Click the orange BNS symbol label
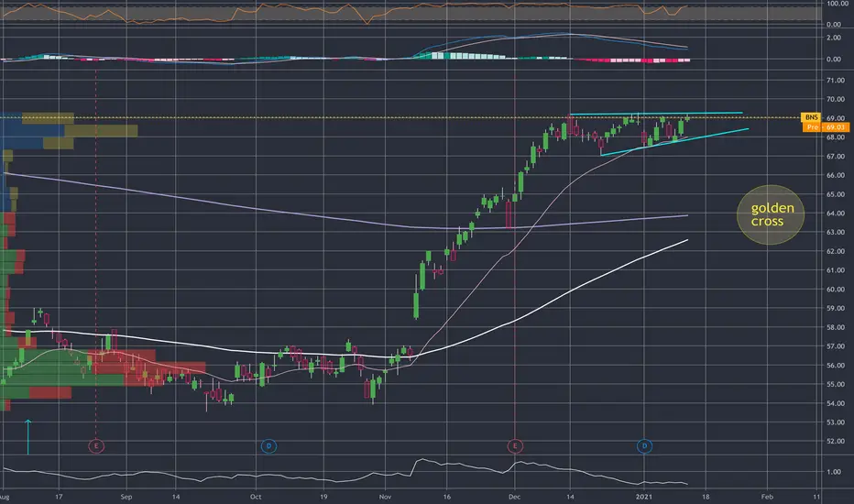854x504 pixels. 811,117
